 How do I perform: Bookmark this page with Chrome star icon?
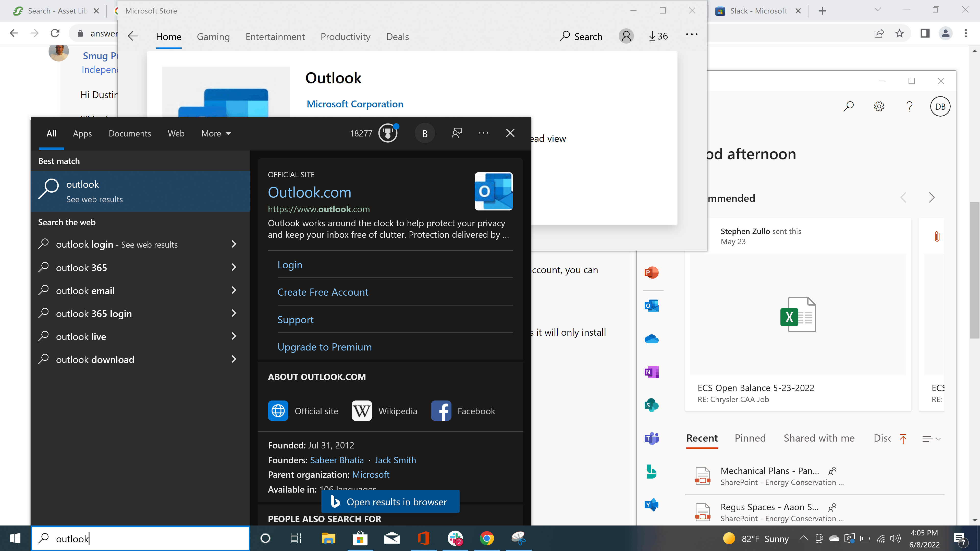click(899, 33)
